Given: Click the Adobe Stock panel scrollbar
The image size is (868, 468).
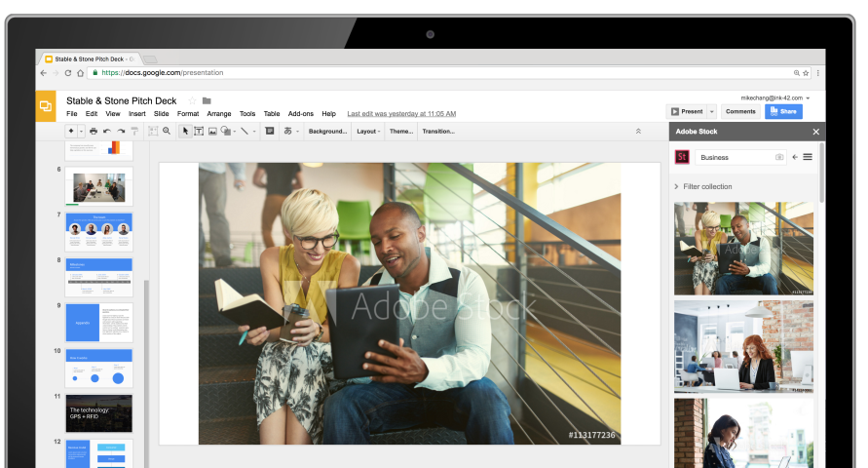Looking at the screenshot, I should pyautogui.click(x=821, y=174).
